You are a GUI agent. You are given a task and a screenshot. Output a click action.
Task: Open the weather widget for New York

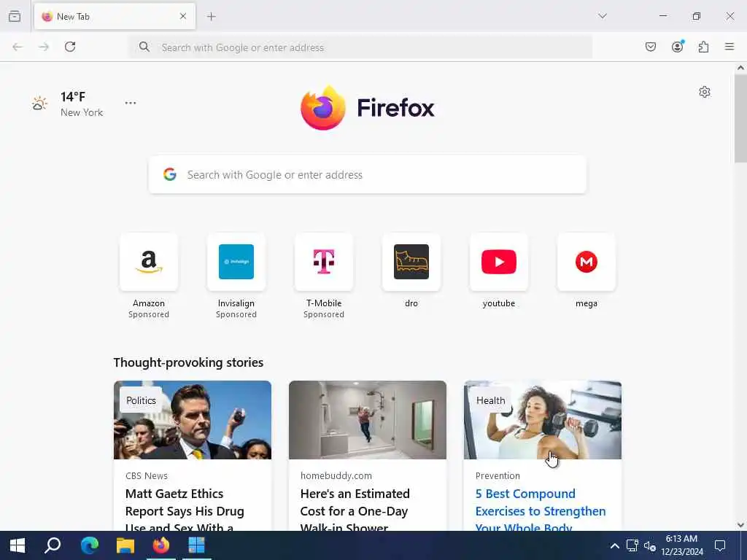(68, 104)
